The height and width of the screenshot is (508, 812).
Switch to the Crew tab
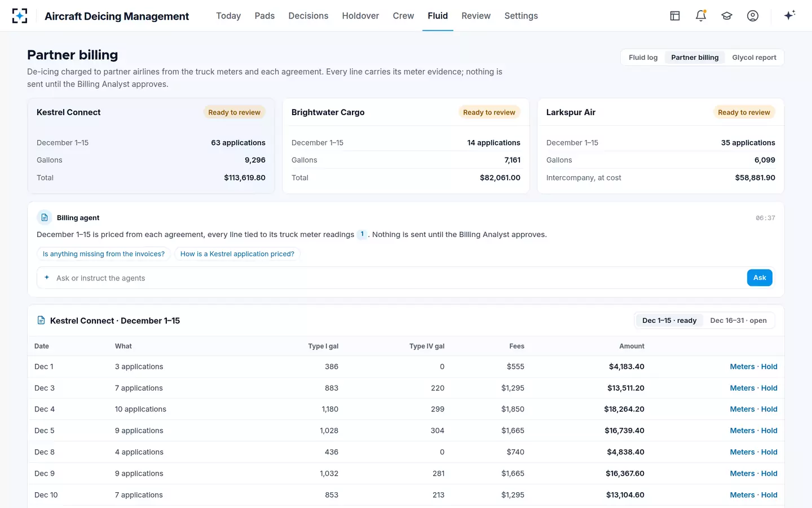point(403,16)
